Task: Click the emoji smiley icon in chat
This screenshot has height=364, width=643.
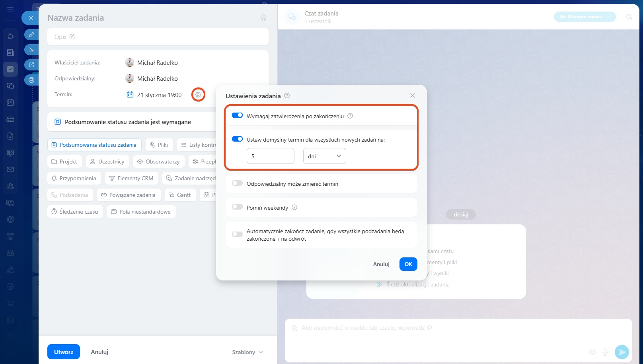Action: coord(592,352)
